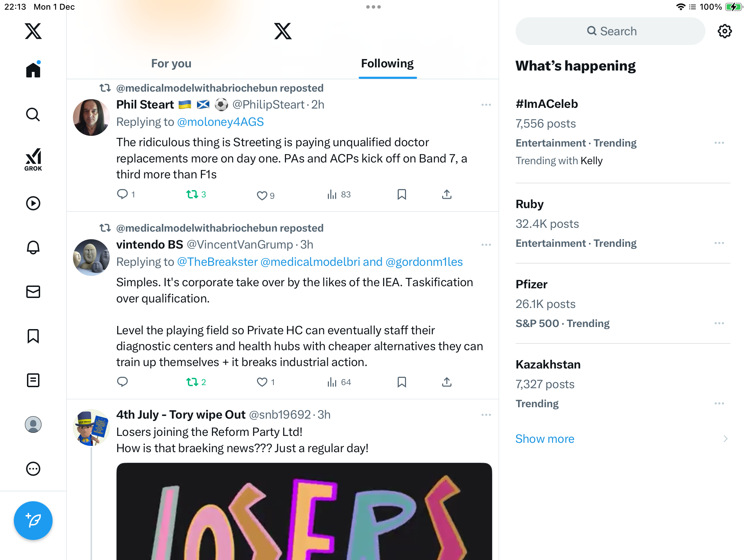
Task: Expand Show more trends chevron
Action: pyautogui.click(x=725, y=439)
